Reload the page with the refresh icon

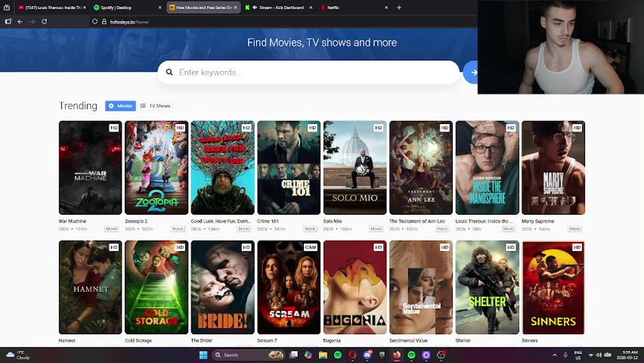(44, 22)
